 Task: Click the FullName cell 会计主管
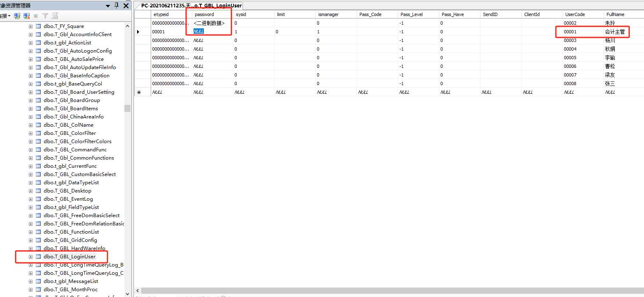[x=624, y=32]
